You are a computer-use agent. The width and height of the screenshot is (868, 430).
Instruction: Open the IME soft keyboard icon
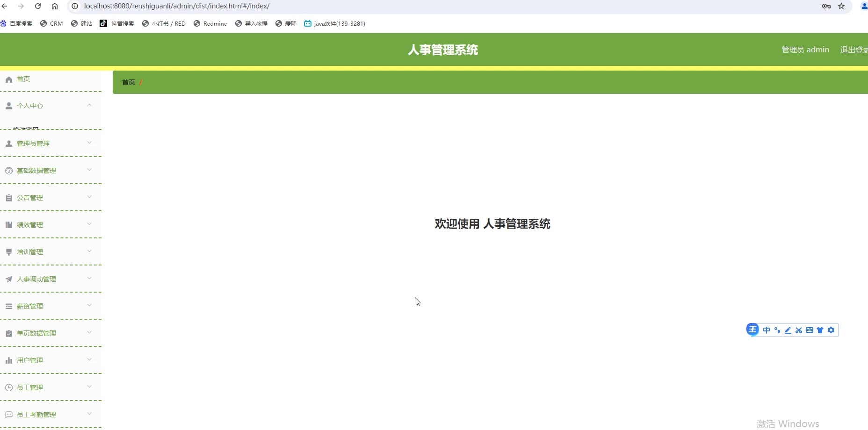point(810,330)
